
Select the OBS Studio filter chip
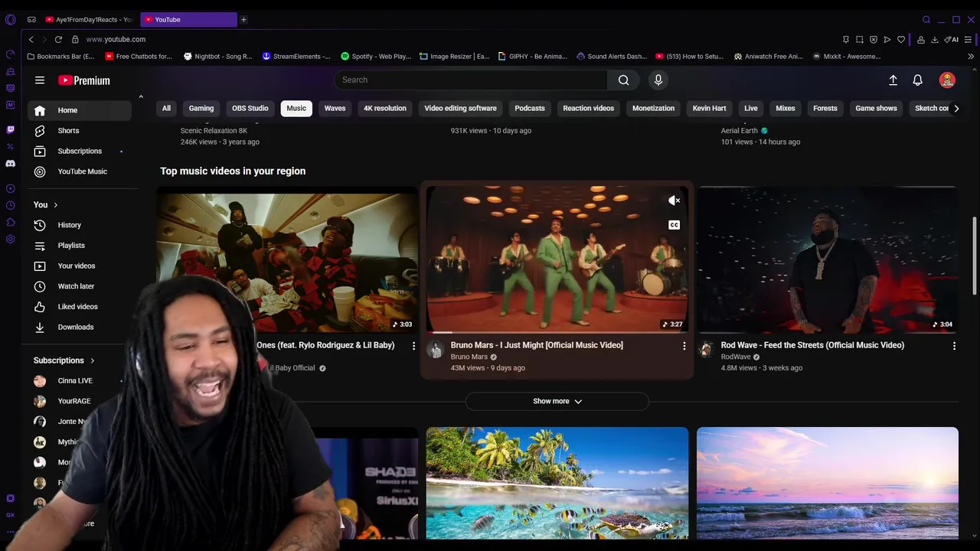coord(250,108)
